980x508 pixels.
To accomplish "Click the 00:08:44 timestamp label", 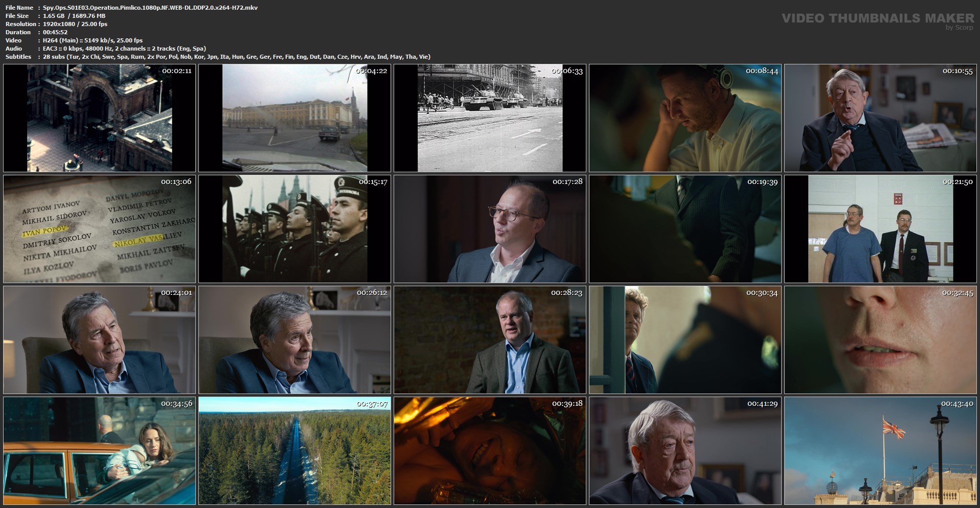I will [x=762, y=71].
